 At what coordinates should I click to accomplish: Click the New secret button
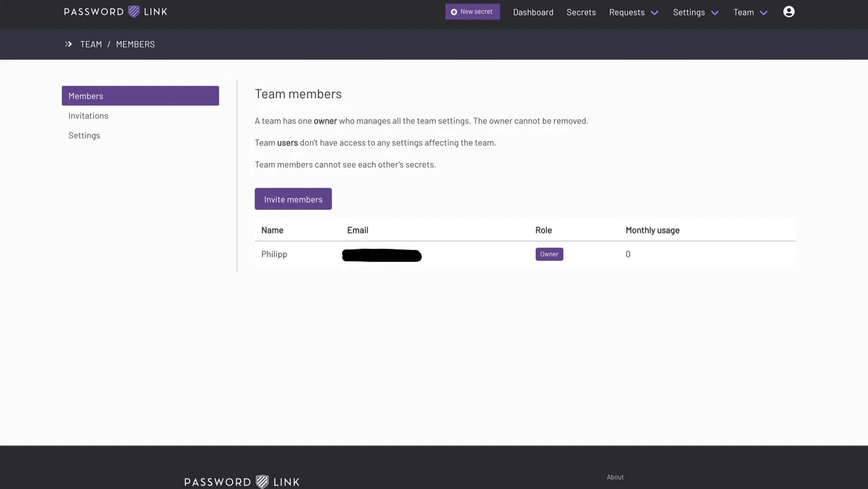point(472,12)
